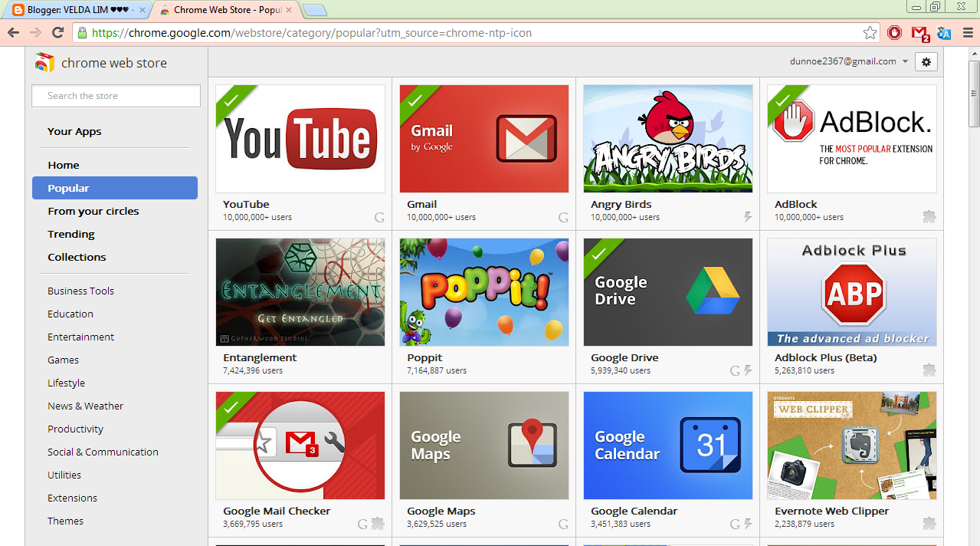980x546 pixels.
Task: Open the Trending section
Action: 71,234
